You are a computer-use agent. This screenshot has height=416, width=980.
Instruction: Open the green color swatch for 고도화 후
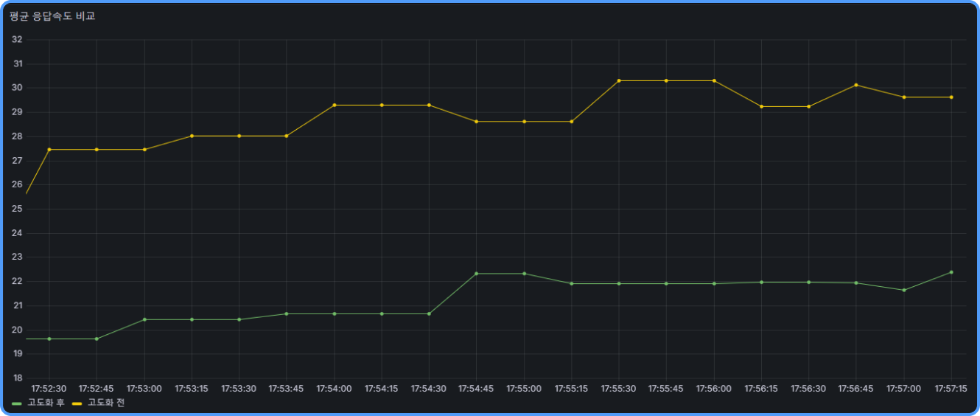[17, 403]
